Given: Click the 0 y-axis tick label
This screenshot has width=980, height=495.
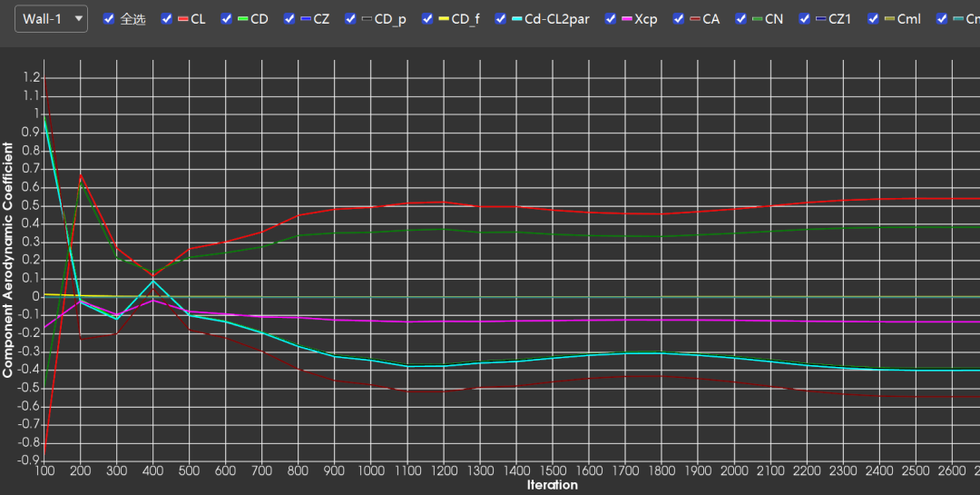Looking at the screenshot, I should (x=36, y=297).
